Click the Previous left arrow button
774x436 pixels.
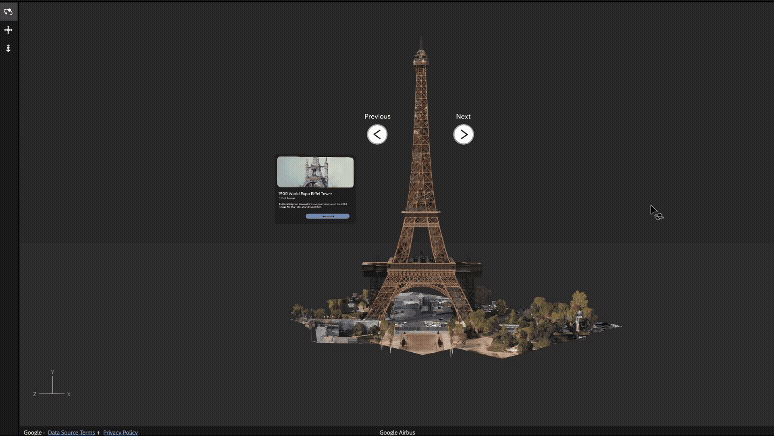[x=377, y=134]
